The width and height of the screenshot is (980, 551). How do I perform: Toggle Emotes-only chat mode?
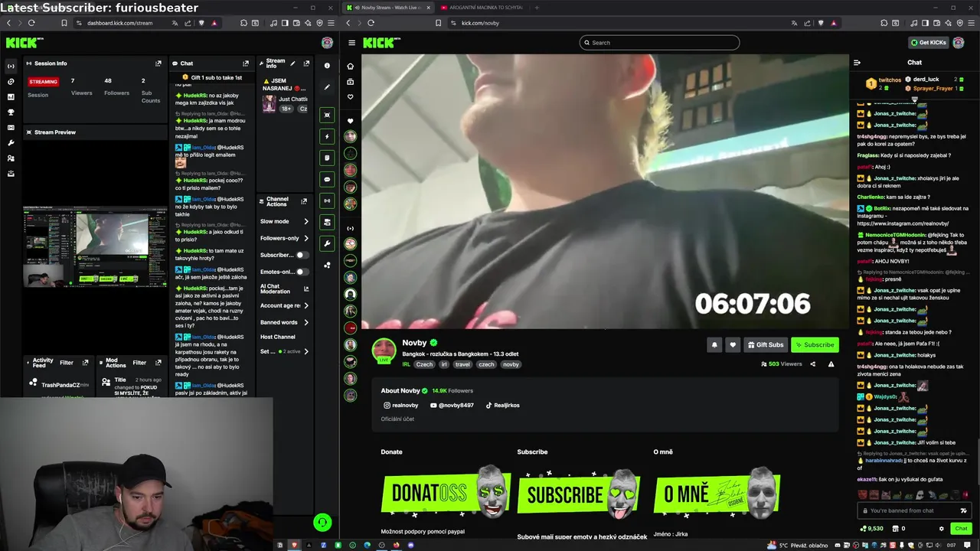point(302,272)
